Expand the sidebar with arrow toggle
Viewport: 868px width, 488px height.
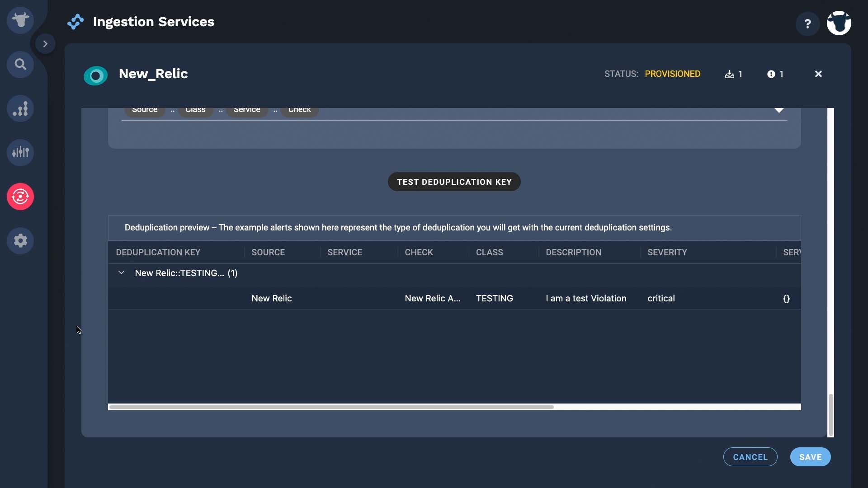(x=45, y=44)
